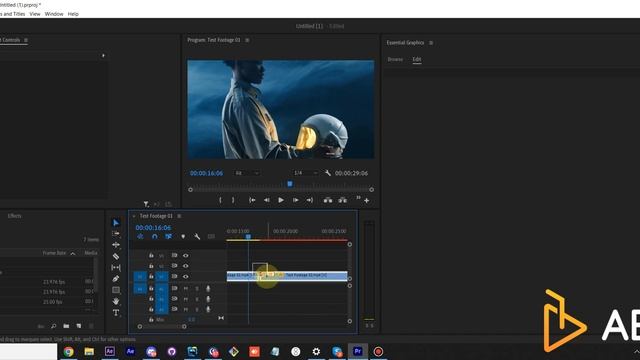
Task: Open the Help menu
Action: click(x=73, y=14)
